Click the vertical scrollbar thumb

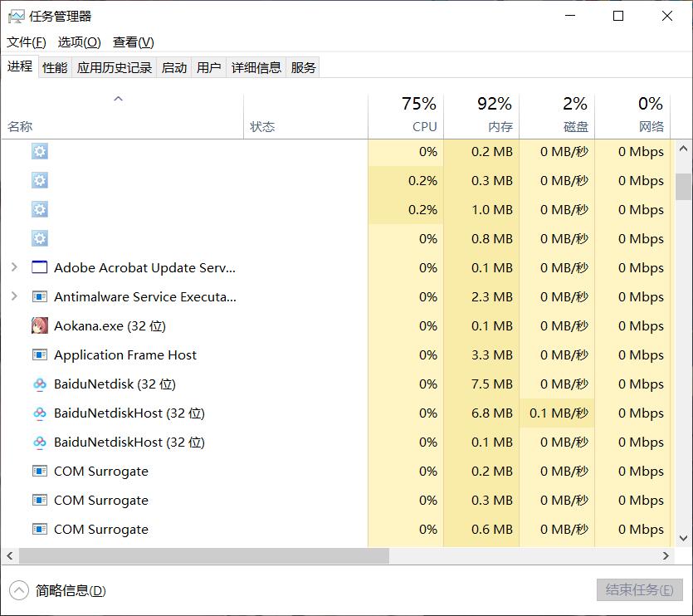point(683,187)
